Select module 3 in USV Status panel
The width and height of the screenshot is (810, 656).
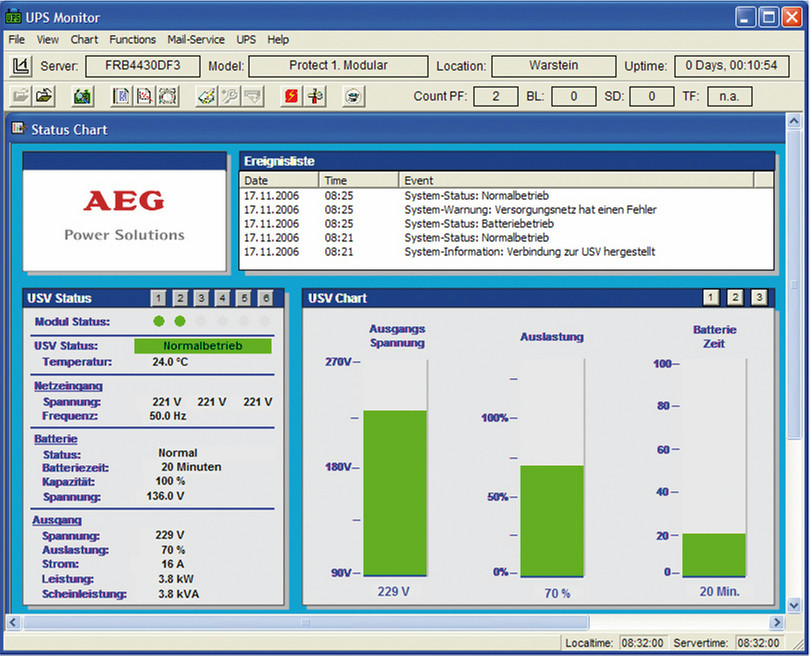(201, 298)
